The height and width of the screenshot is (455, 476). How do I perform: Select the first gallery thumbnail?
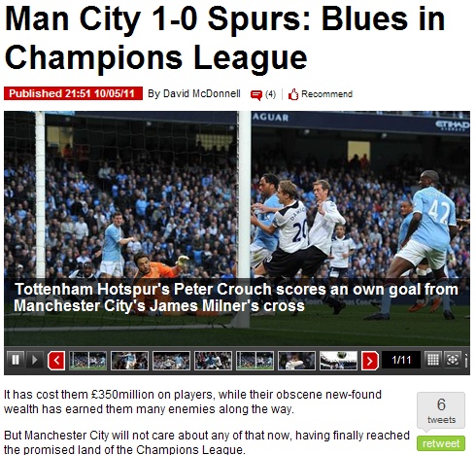coord(87,361)
